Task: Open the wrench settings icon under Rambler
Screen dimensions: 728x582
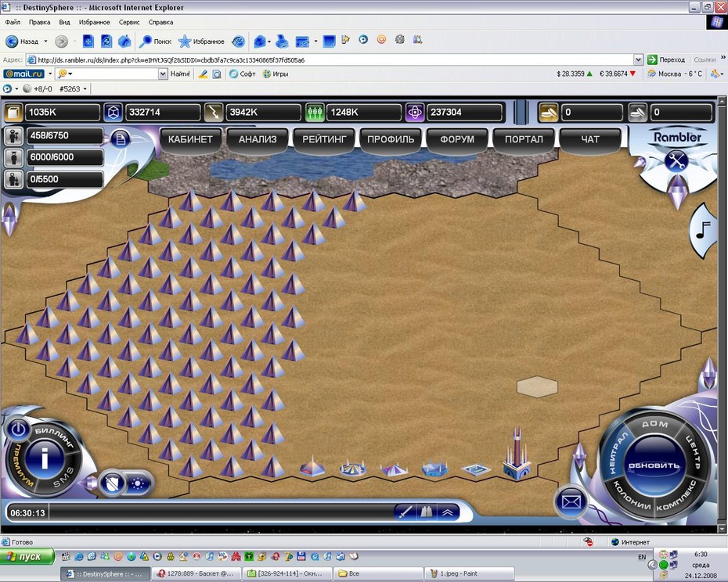Action: 676,161
